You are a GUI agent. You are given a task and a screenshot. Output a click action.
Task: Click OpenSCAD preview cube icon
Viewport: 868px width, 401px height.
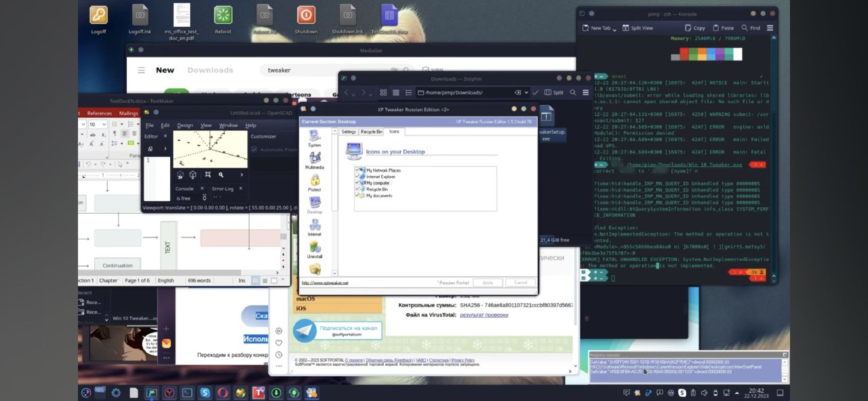click(180, 175)
